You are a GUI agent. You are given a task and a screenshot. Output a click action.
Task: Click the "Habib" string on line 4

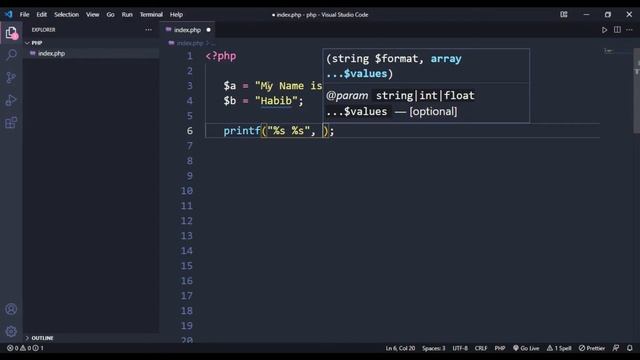point(276,101)
